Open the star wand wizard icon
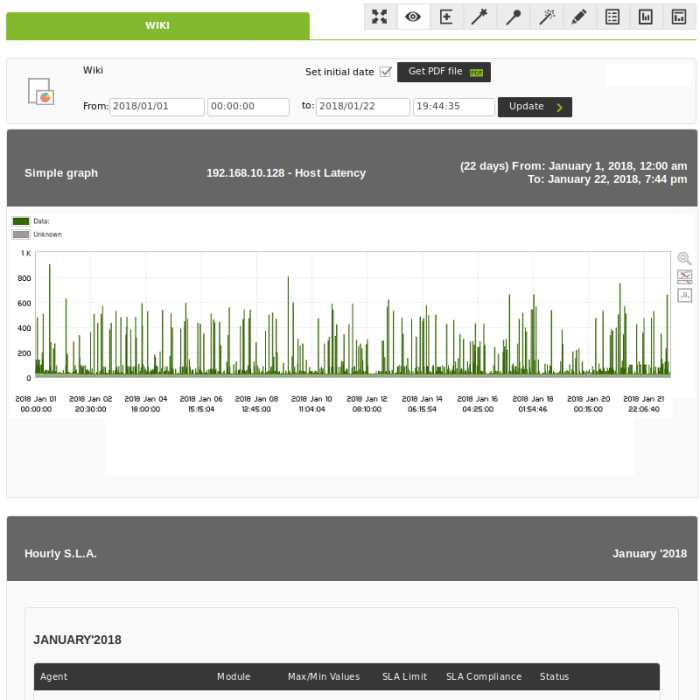The image size is (700, 700). coord(479,17)
